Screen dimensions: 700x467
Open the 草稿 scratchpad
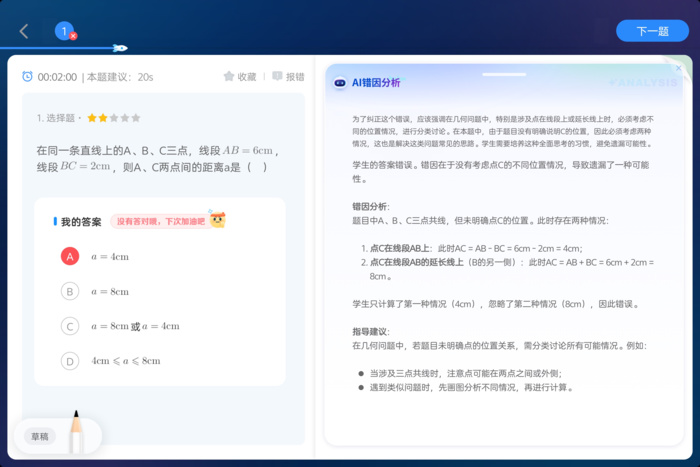[39, 437]
